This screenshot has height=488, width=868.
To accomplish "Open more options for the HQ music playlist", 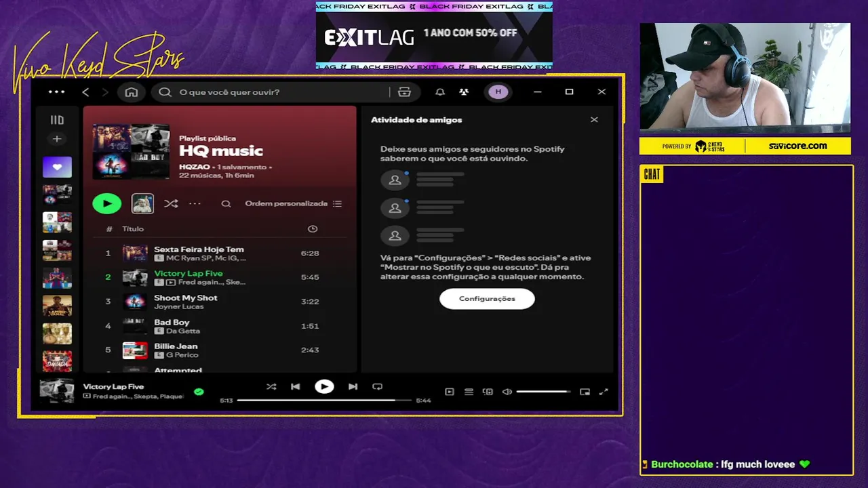I will tap(195, 203).
